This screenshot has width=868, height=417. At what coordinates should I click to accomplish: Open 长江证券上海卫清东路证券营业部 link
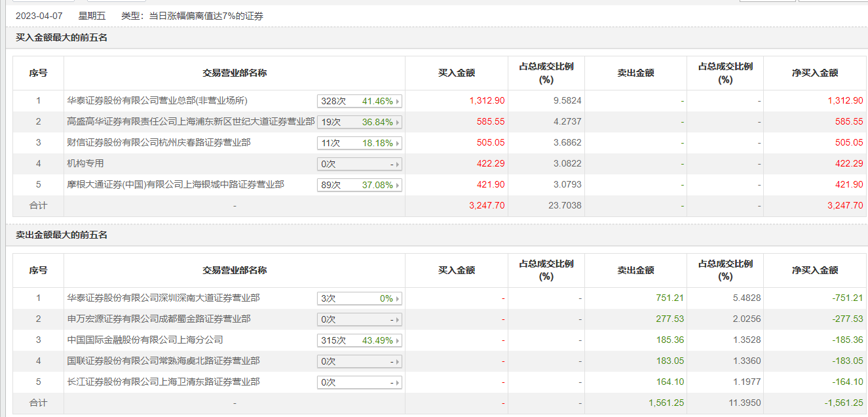point(163,382)
